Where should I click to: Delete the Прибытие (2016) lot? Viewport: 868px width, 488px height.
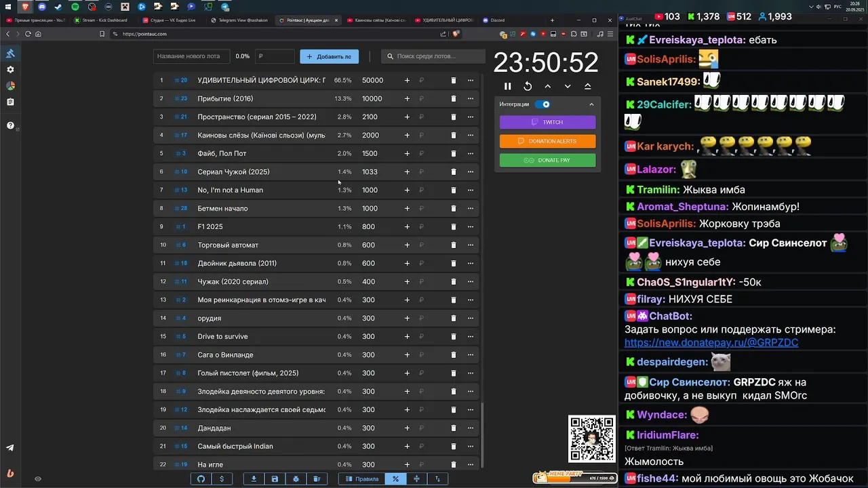pyautogui.click(x=454, y=98)
